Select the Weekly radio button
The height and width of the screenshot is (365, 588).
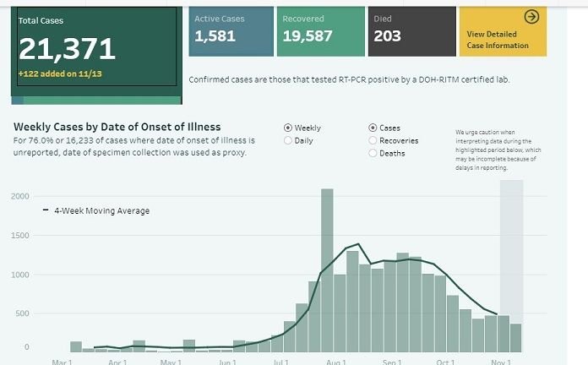tap(289, 128)
